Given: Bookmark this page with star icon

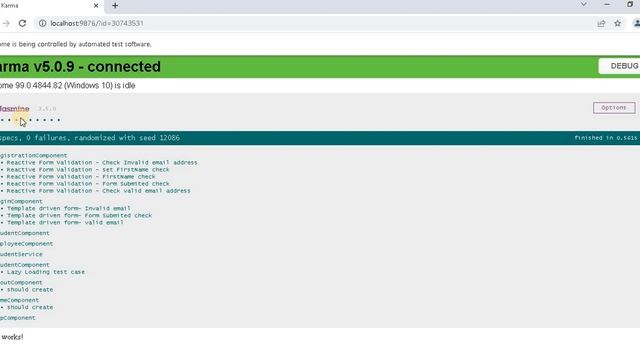Looking at the screenshot, I should [618, 24].
